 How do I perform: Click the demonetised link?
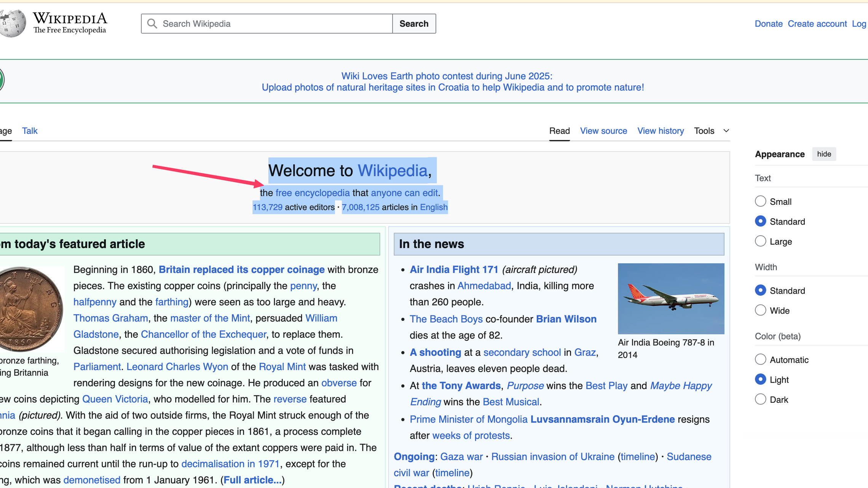[92, 480]
